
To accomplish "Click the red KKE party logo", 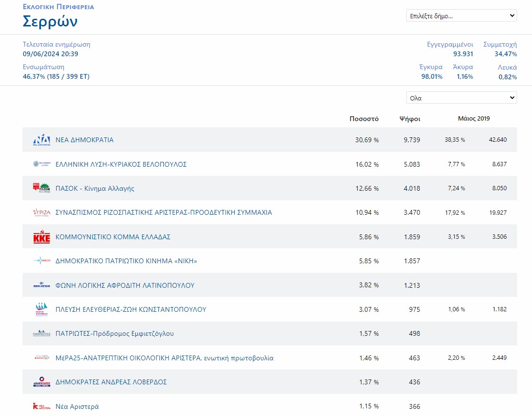I will (41, 237).
